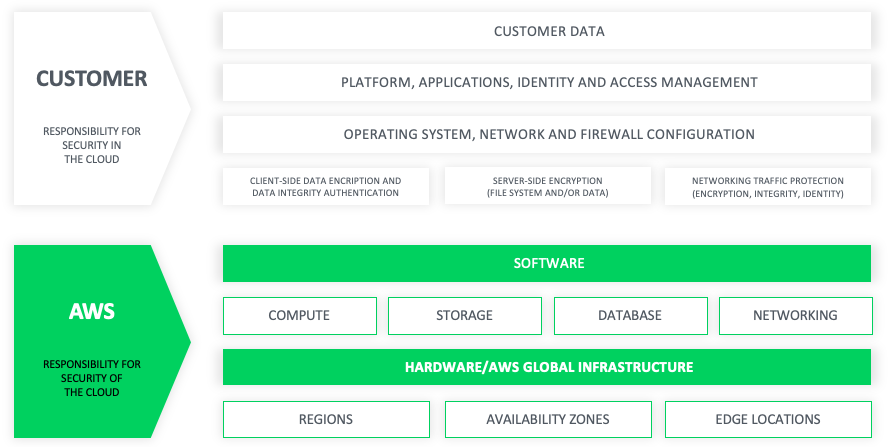Click Hardware/AWS Global Infrastructure bar
Viewport: 890px width, 447px height.
(x=547, y=367)
